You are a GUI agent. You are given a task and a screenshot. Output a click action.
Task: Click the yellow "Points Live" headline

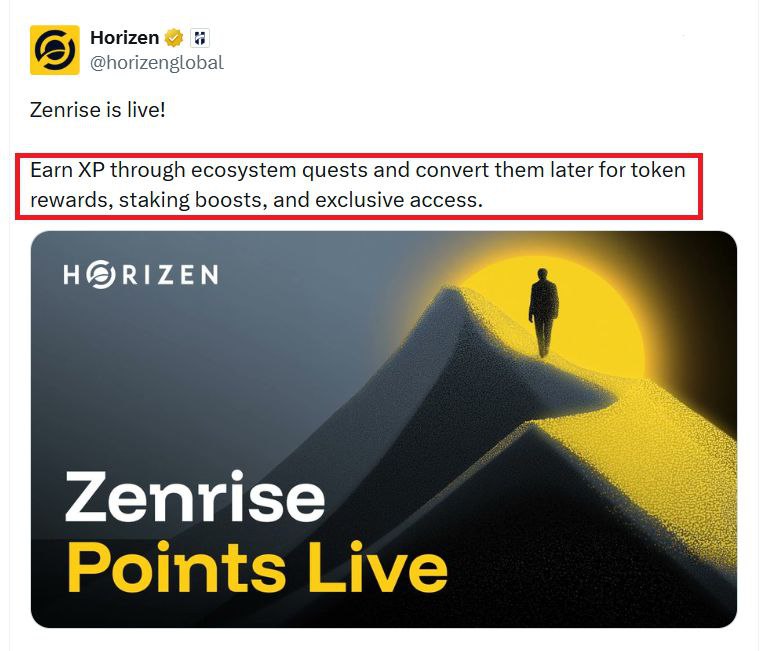(x=257, y=568)
